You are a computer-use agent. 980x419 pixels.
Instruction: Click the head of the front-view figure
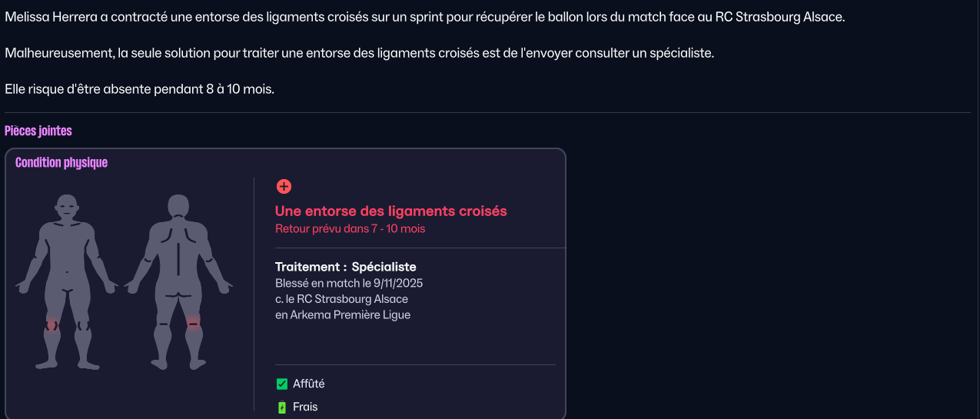coord(68,208)
